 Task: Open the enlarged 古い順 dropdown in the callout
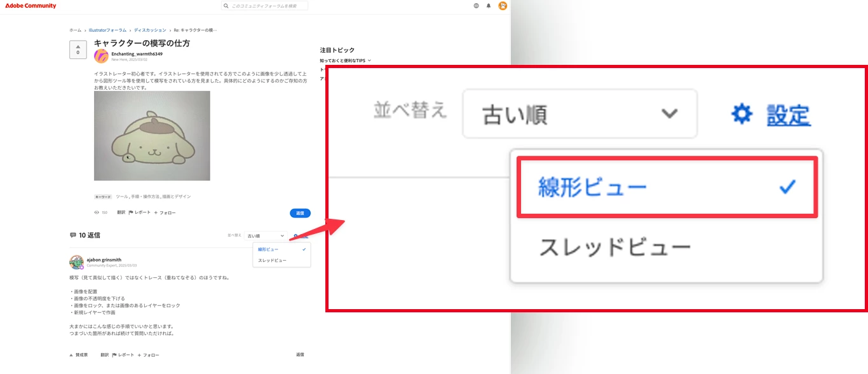coord(580,114)
